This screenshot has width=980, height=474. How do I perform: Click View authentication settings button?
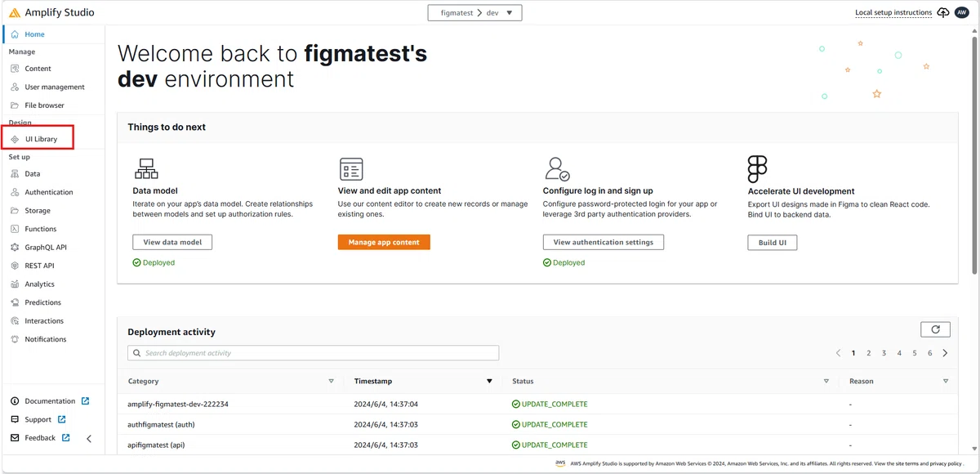click(x=604, y=243)
